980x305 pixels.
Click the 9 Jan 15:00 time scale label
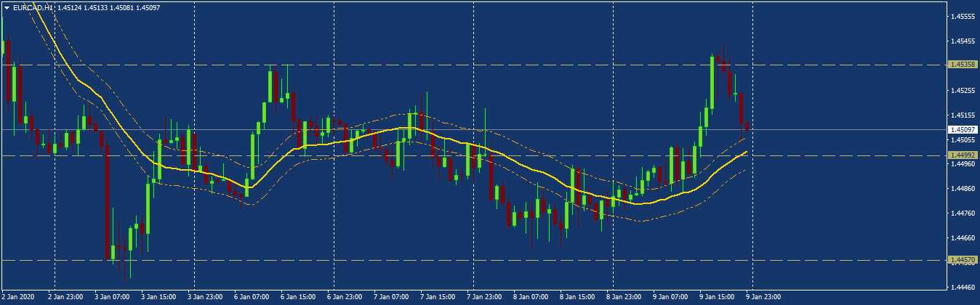pos(716,297)
